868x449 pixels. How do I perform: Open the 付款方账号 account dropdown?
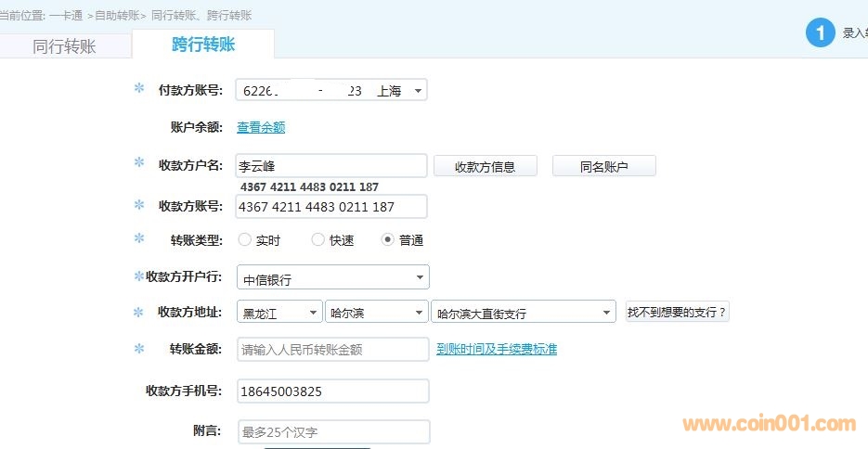[331, 90]
